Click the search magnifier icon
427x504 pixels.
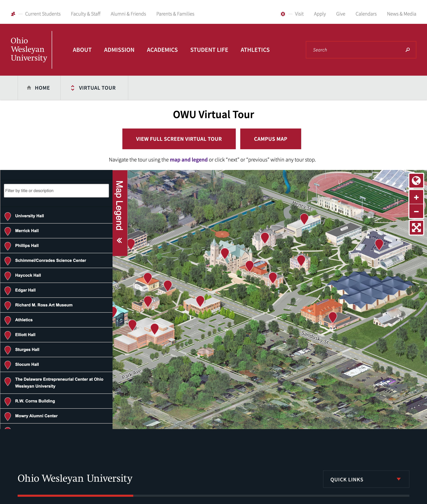click(x=407, y=50)
